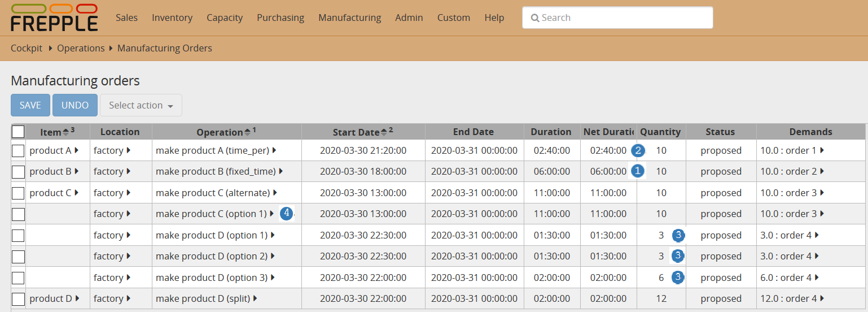Click the arrow beside make product B (fixed_time)

point(281,171)
